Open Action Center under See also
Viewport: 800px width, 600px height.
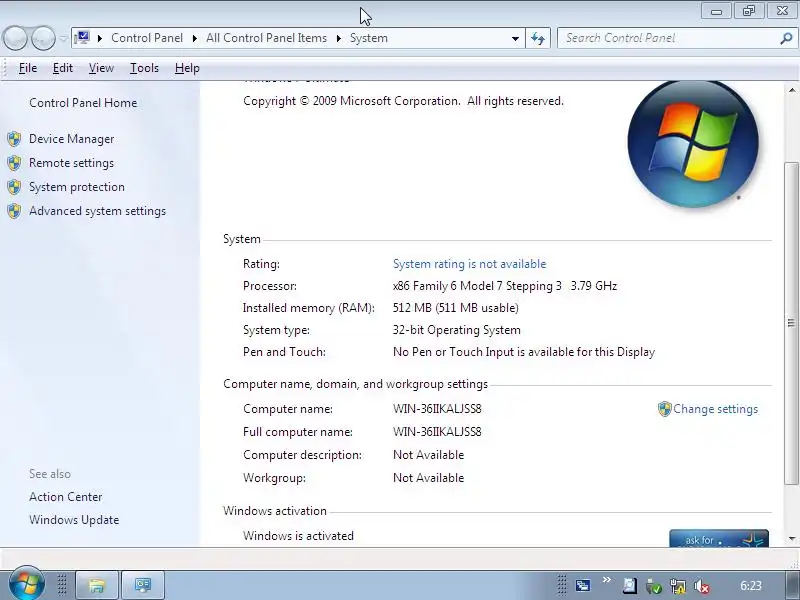pos(65,497)
